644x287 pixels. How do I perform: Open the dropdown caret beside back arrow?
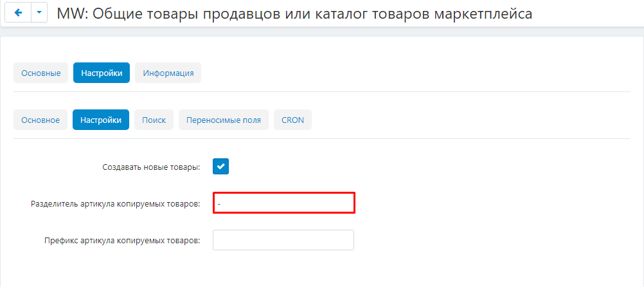point(39,13)
